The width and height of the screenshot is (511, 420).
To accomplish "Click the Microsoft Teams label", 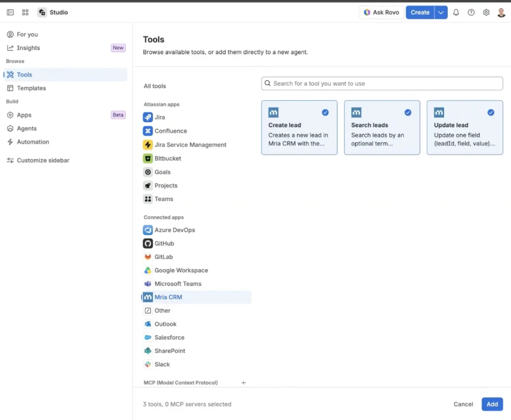I will click(178, 284).
